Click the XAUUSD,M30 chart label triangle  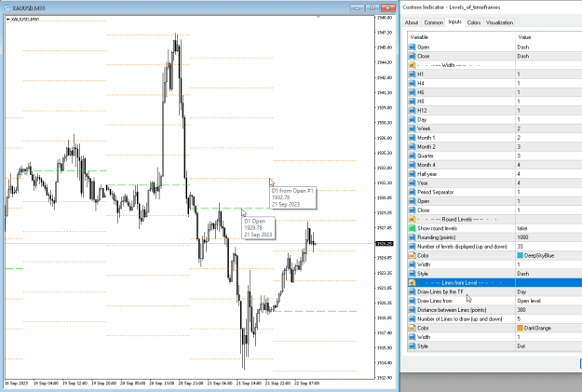pos(7,20)
